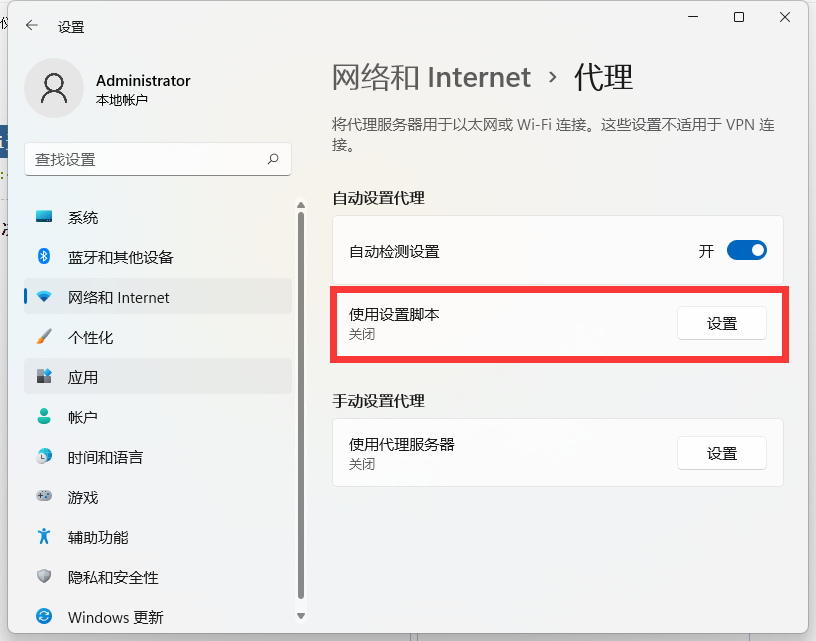Turn off automatic detection toggle
The height and width of the screenshot is (641, 816).
coord(746,251)
